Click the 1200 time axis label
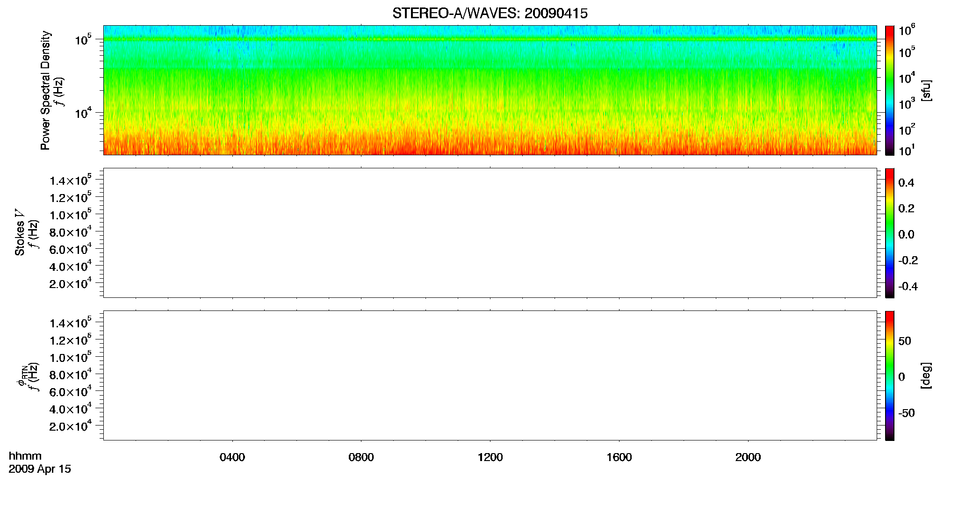 click(x=490, y=457)
